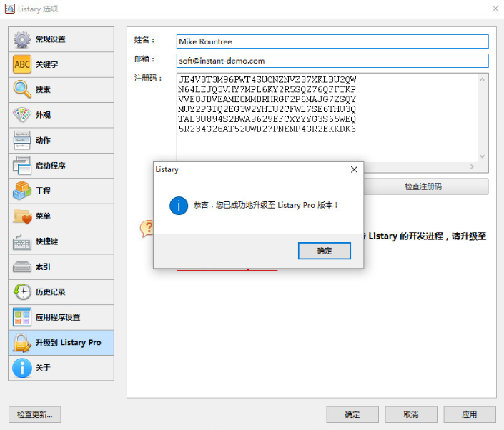Open the 关于 section
The image size is (504, 430).
pos(61,368)
